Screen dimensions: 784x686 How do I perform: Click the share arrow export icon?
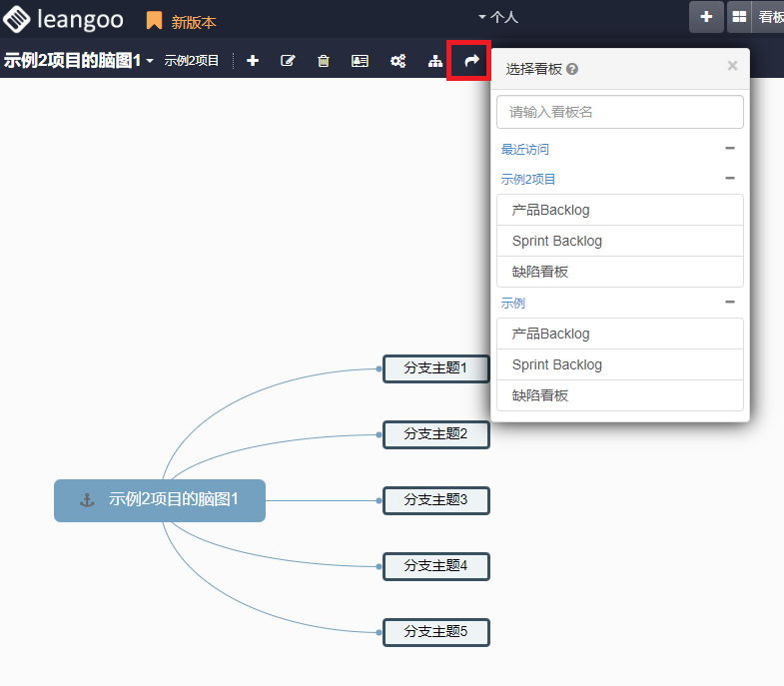coord(472,61)
